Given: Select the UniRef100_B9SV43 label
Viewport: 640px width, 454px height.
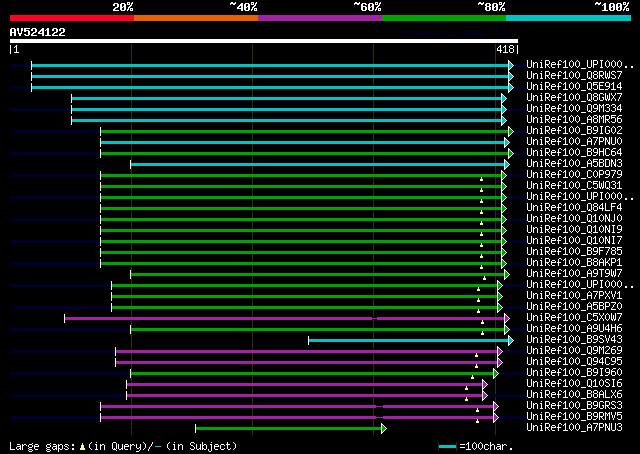Looking at the screenshot, I should [574, 340].
